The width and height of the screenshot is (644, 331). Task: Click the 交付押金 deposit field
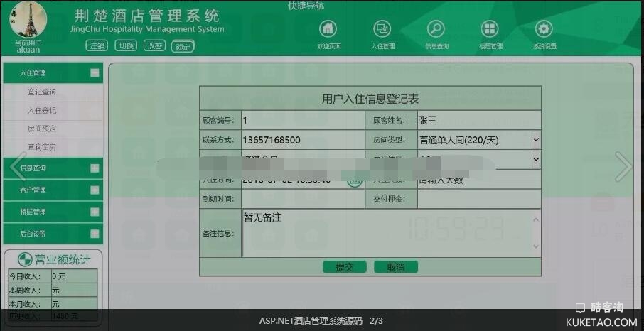479,199
